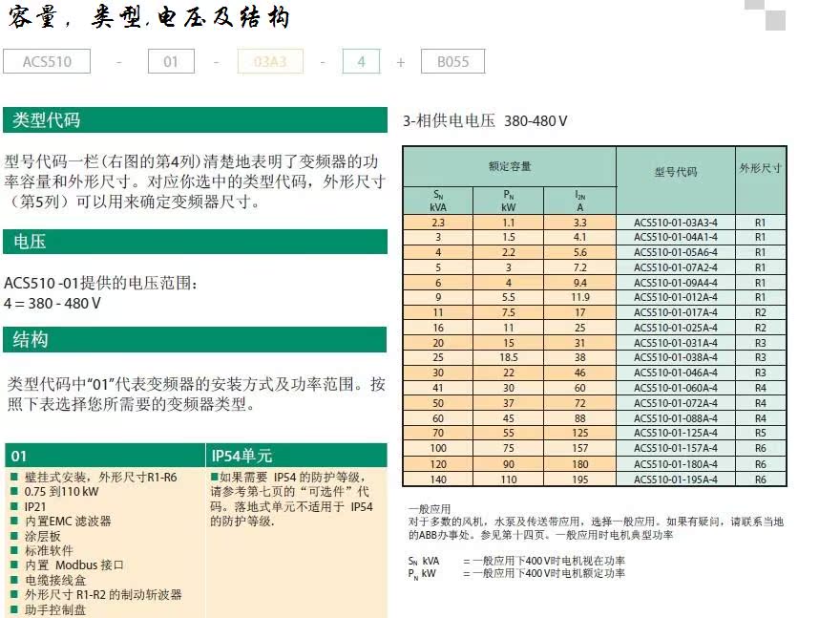Select model ACS510-01-195A-4
This screenshot has height=618, width=840.
point(676,479)
